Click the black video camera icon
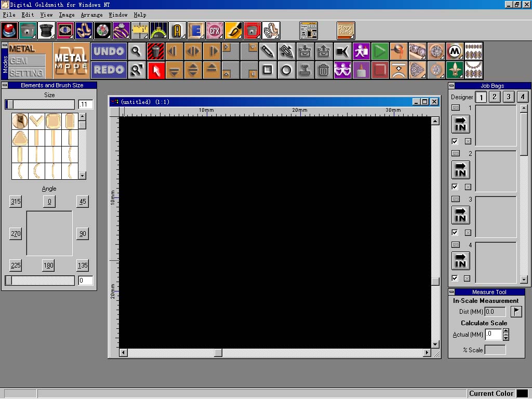This screenshot has height=399, width=532. (x=342, y=51)
